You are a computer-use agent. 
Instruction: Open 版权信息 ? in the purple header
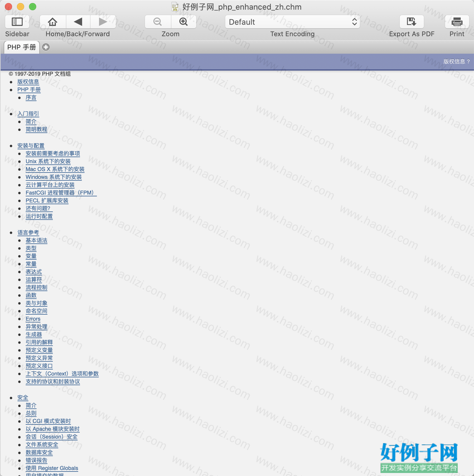point(456,61)
